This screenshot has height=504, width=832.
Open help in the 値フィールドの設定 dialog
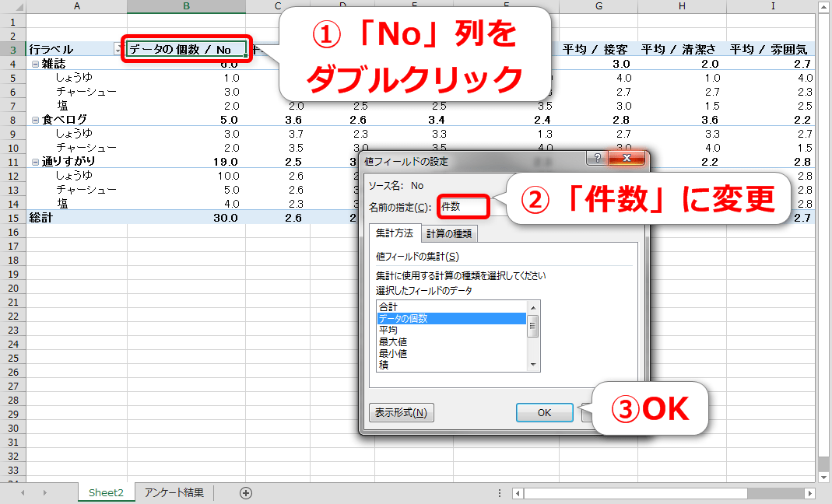pyautogui.click(x=598, y=158)
